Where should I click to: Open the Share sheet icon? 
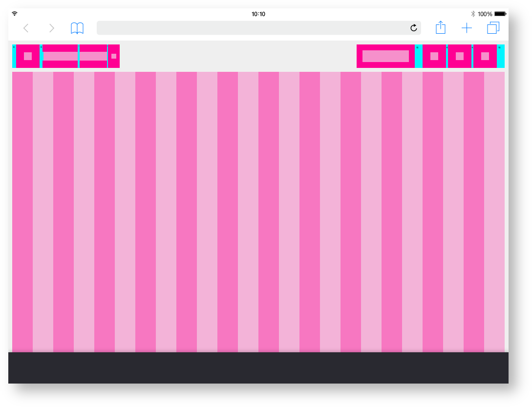pyautogui.click(x=441, y=28)
